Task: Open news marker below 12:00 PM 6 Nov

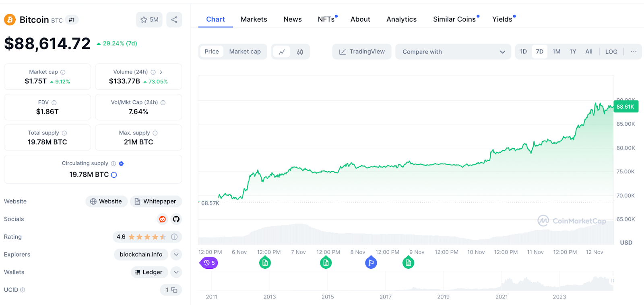Action: 265,263
